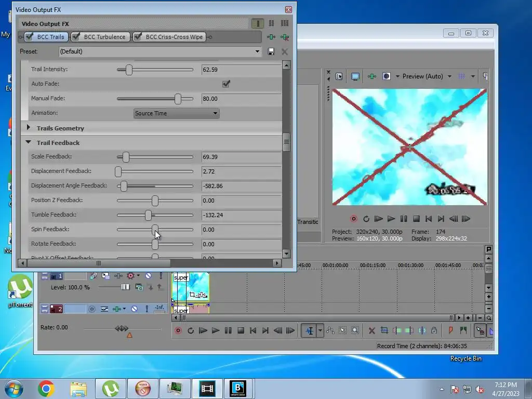Delete preset with the X icon
This screenshot has height=399, width=532.
[x=285, y=51]
